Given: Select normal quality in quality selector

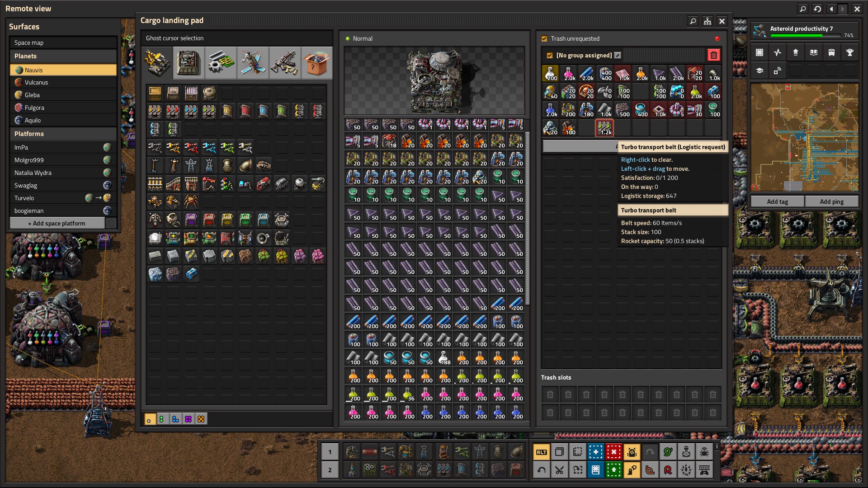Looking at the screenshot, I should coord(150,419).
